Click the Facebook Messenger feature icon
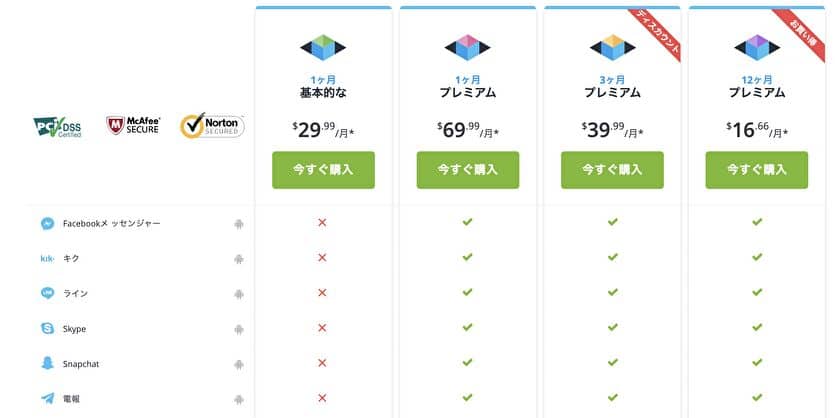 click(x=47, y=224)
